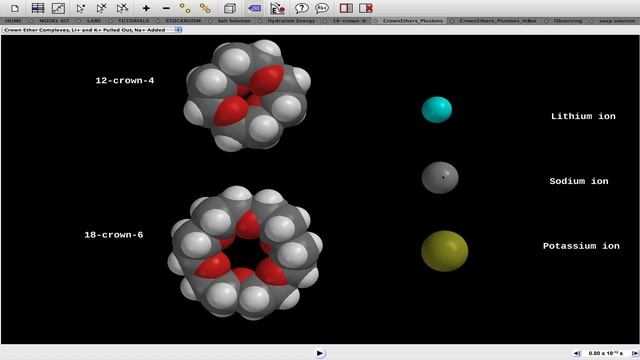
Task: Select the first arrow select tool
Action: point(81,8)
